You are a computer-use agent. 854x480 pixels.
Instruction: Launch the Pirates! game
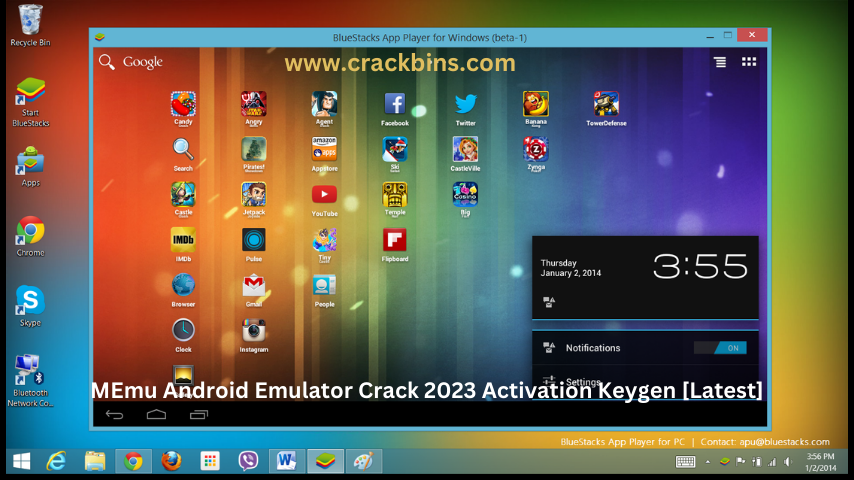coord(254,150)
